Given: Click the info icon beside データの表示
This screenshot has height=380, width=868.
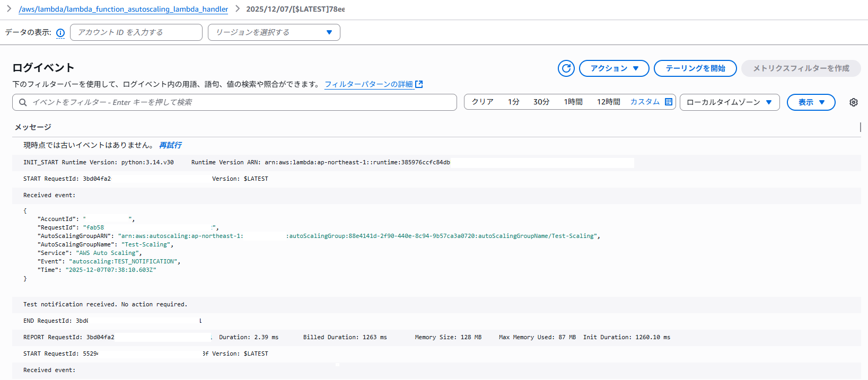Looking at the screenshot, I should click(60, 33).
